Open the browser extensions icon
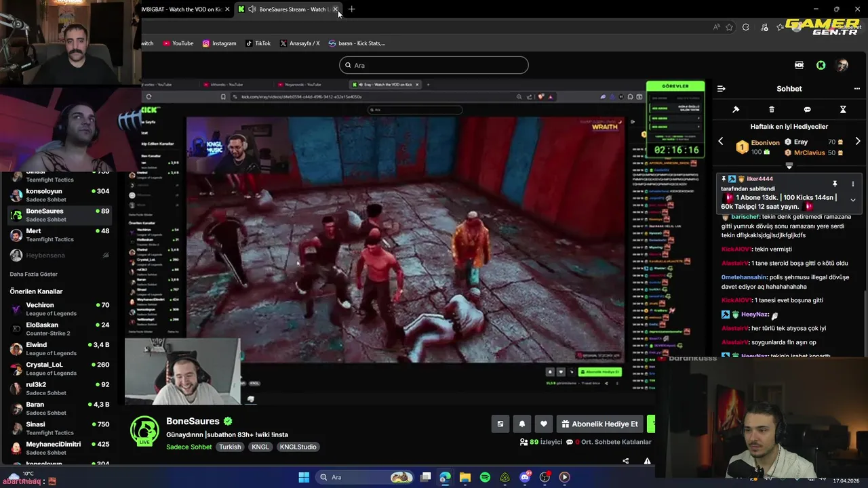This screenshot has width=868, height=488. pos(746,27)
